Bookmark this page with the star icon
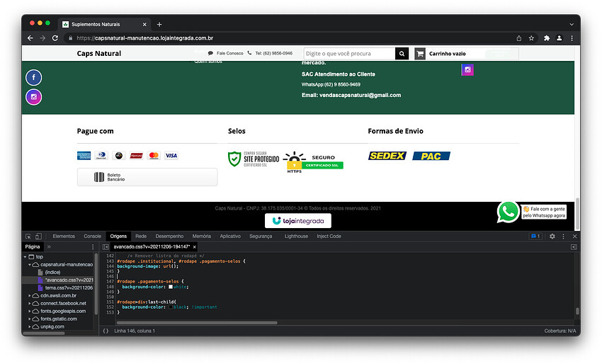Viewport: 602px width, 364px height. pos(531,38)
